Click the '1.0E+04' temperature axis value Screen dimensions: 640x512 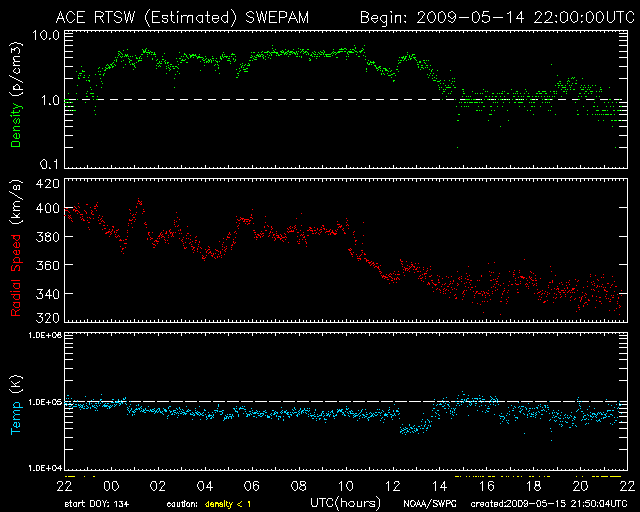(45, 468)
